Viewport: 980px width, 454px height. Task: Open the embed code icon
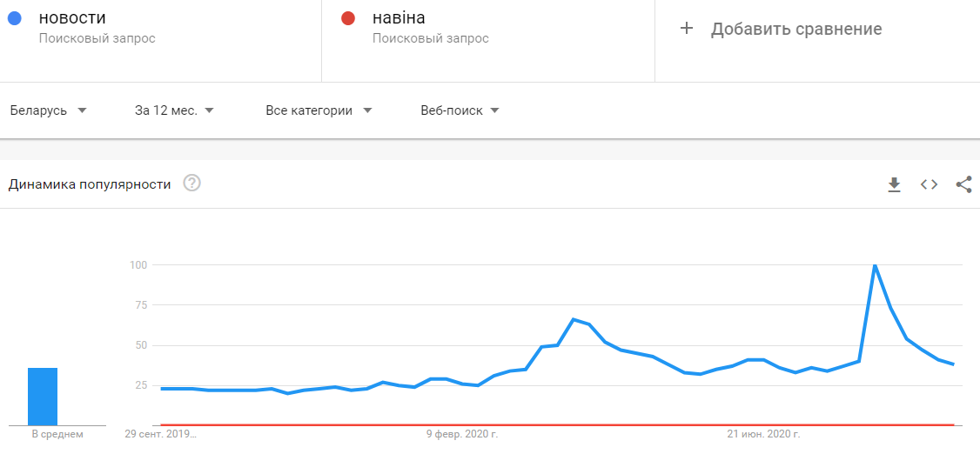[x=929, y=184]
